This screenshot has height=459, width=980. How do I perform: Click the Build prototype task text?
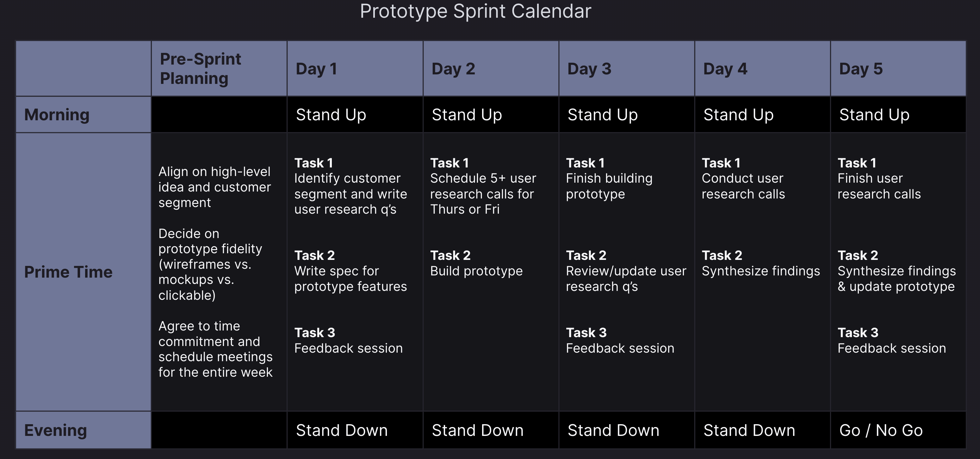pos(476,271)
